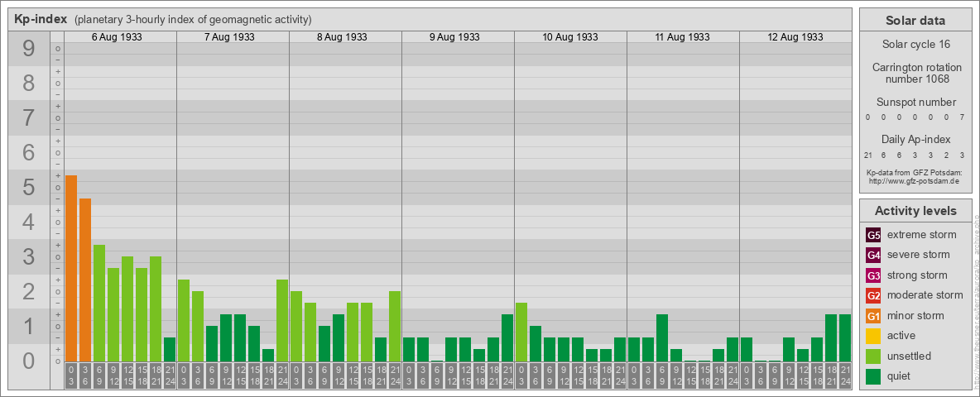Viewport: 980px width, 397px height.
Task: Click the 10 Aug 0-3h light green bar
Action: pos(521,332)
